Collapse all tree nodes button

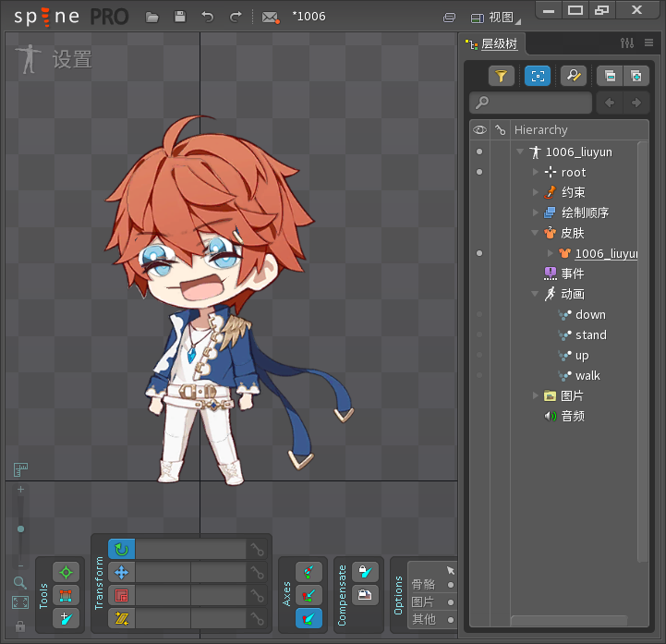coord(610,76)
